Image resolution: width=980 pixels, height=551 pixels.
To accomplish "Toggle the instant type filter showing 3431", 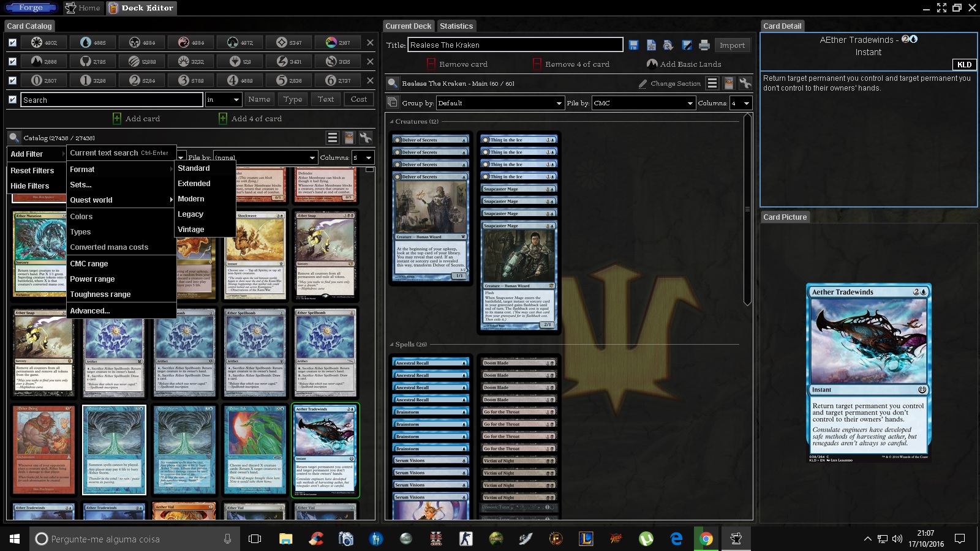I will [x=289, y=61].
